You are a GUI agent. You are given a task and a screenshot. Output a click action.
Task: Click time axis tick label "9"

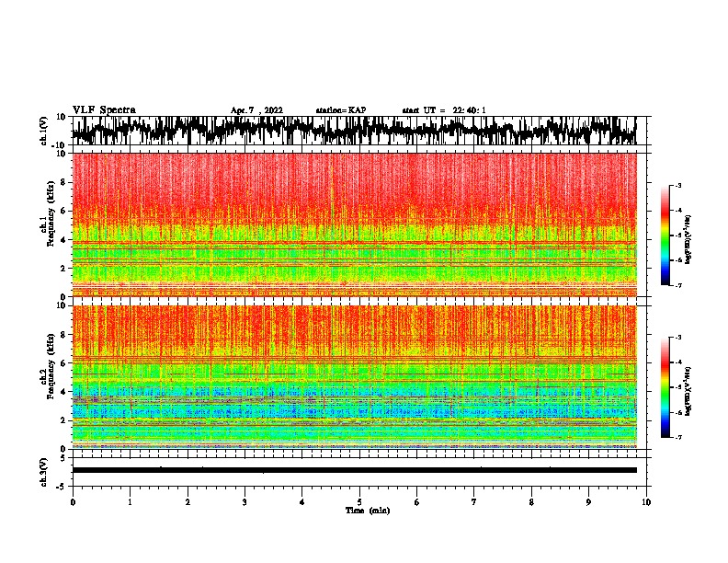(x=588, y=502)
